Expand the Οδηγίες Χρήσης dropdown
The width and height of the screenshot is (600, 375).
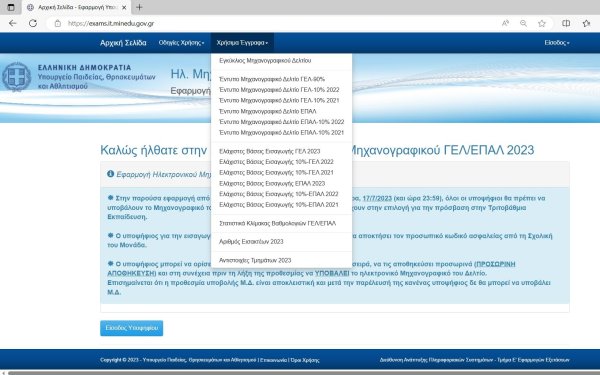[x=181, y=43]
